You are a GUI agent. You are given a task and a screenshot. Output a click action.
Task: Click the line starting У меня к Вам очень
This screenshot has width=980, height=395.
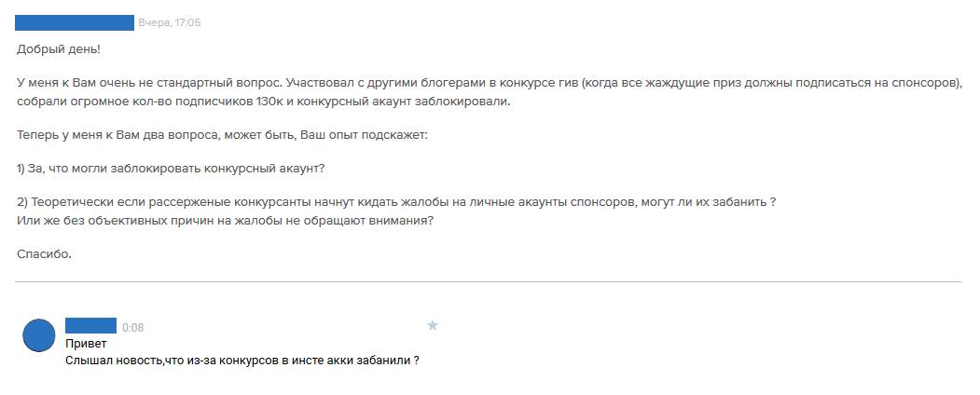click(x=490, y=84)
